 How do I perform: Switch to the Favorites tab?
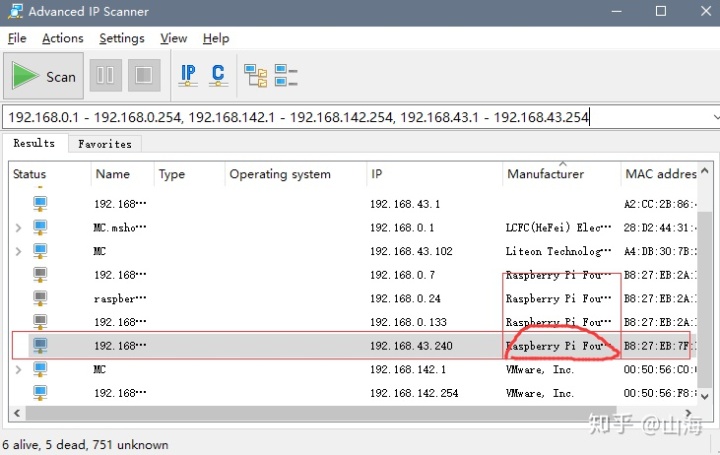(105, 144)
